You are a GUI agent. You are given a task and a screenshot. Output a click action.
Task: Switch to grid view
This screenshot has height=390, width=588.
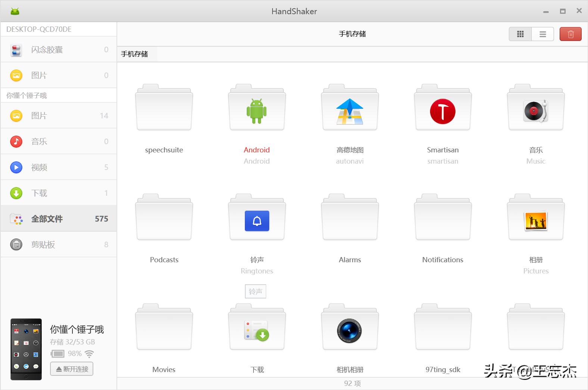click(520, 34)
